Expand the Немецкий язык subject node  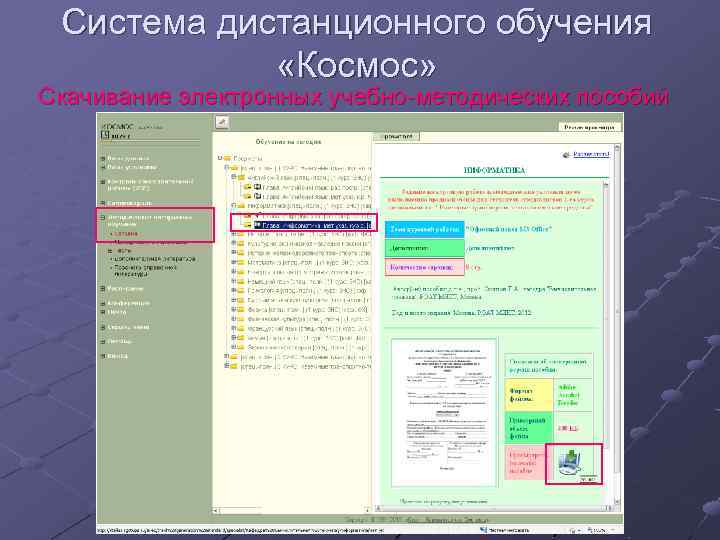(234, 281)
